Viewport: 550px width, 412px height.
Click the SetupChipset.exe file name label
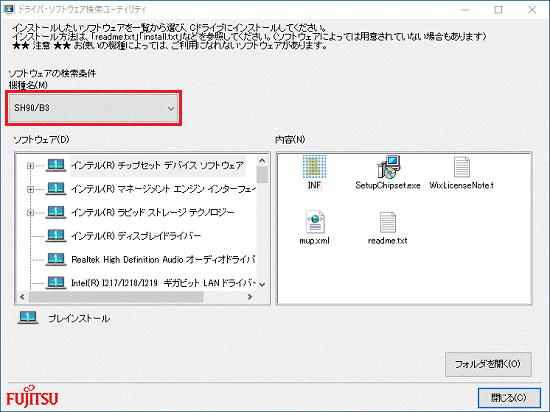click(388, 185)
